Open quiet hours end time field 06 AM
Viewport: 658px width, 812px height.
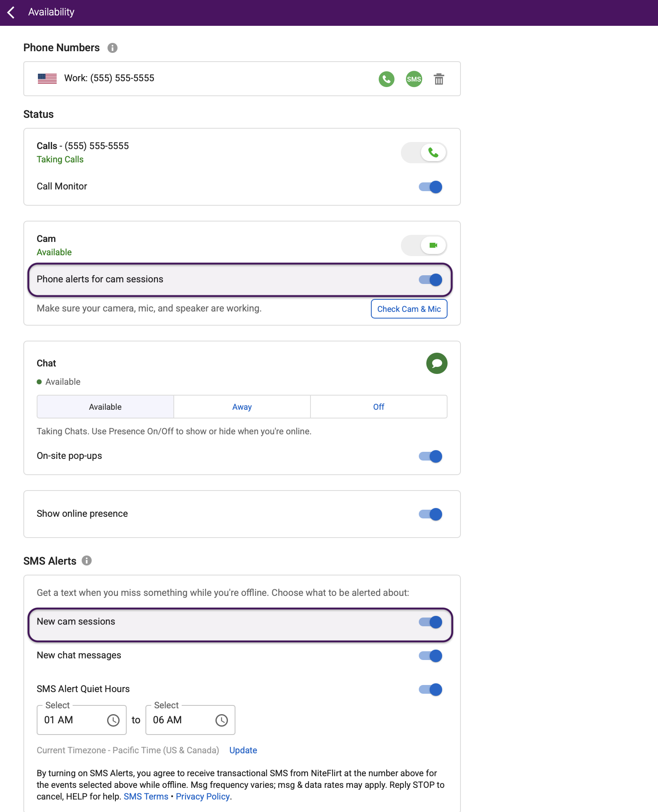tap(190, 720)
